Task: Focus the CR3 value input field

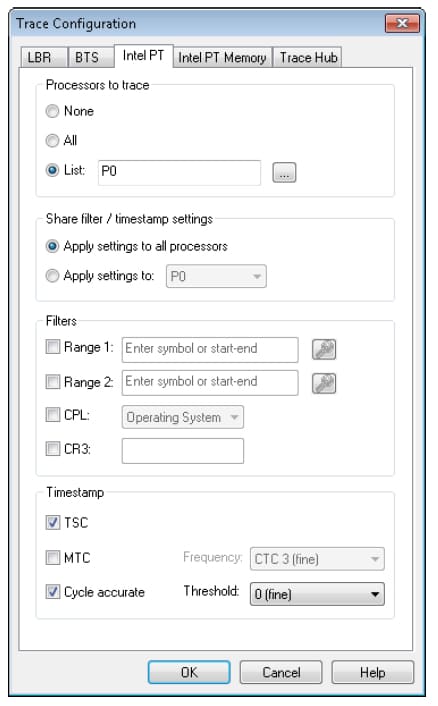Action: tap(183, 451)
